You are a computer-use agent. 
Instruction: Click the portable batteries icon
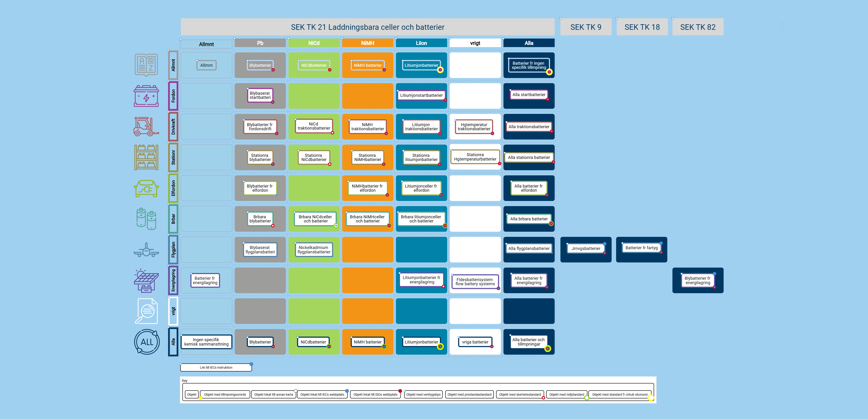(146, 219)
